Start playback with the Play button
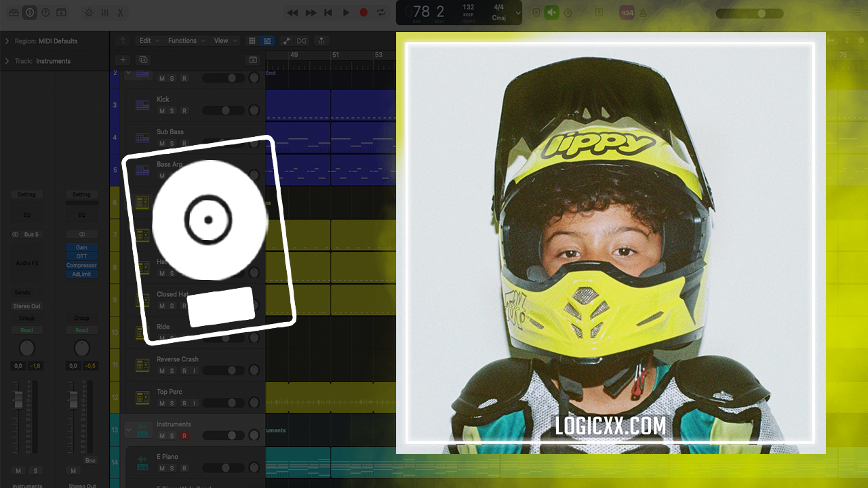 click(x=346, y=12)
